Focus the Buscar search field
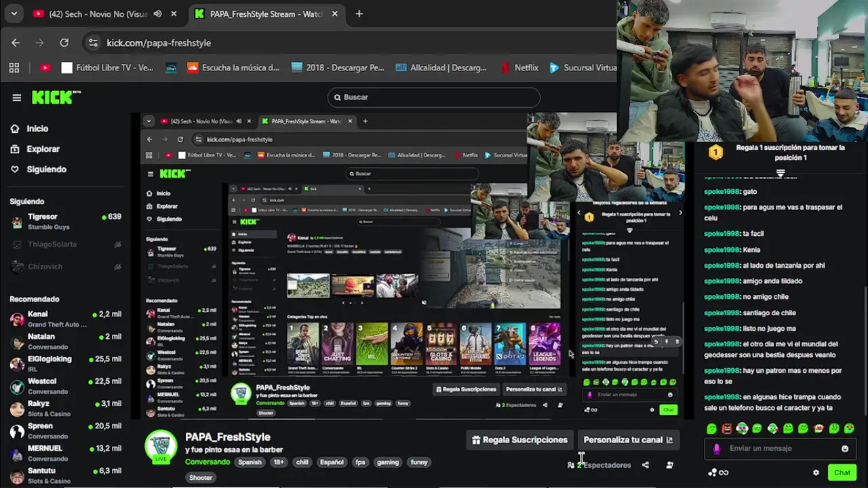This screenshot has height=488, width=868. tap(434, 97)
